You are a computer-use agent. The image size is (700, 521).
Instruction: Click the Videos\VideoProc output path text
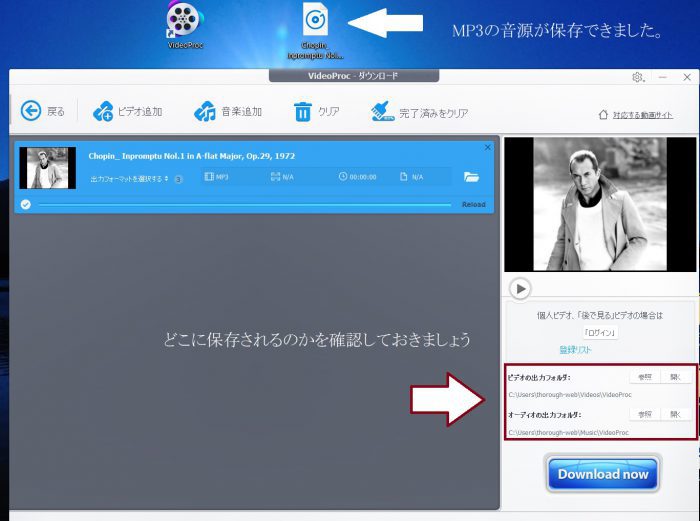click(570, 395)
